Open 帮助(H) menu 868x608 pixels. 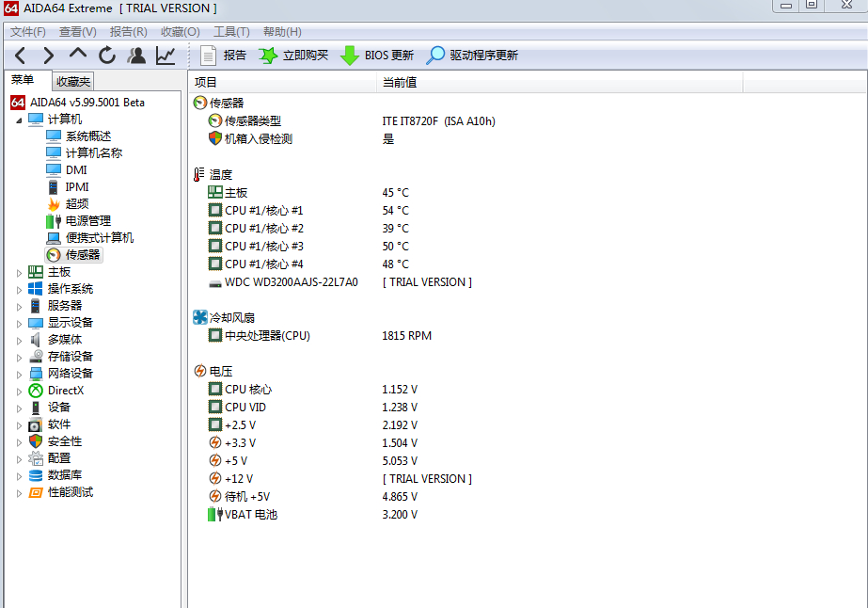click(x=282, y=32)
